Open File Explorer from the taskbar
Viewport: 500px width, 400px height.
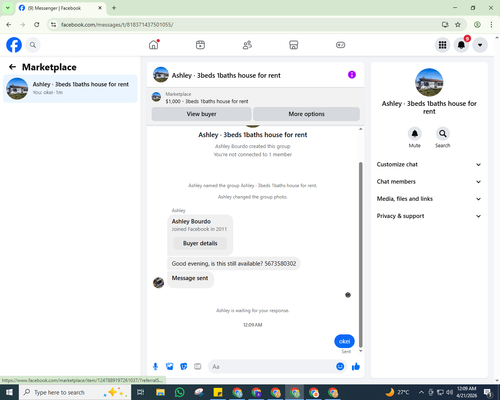160,392
